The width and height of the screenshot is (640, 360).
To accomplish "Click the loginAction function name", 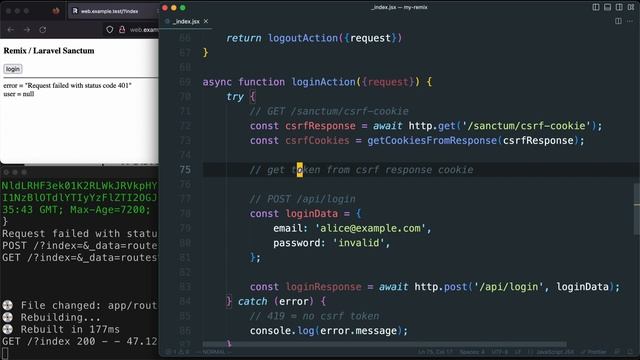I will click(323, 82).
